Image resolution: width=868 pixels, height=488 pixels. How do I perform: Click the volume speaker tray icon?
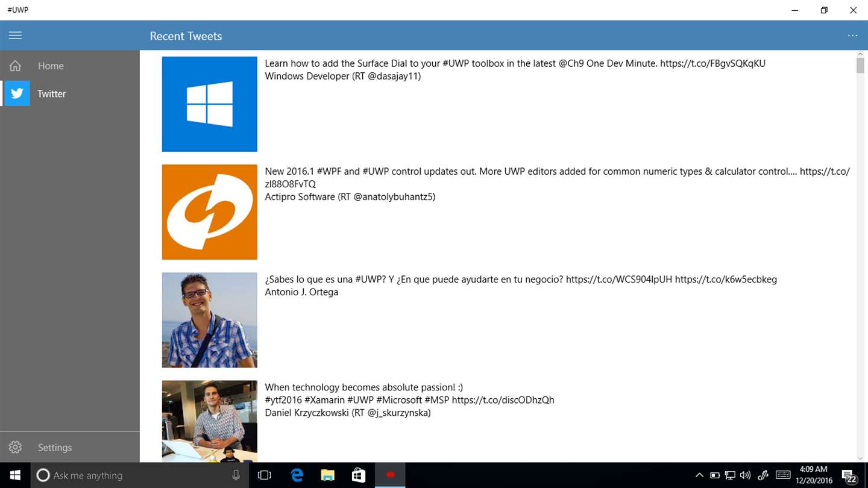745,475
